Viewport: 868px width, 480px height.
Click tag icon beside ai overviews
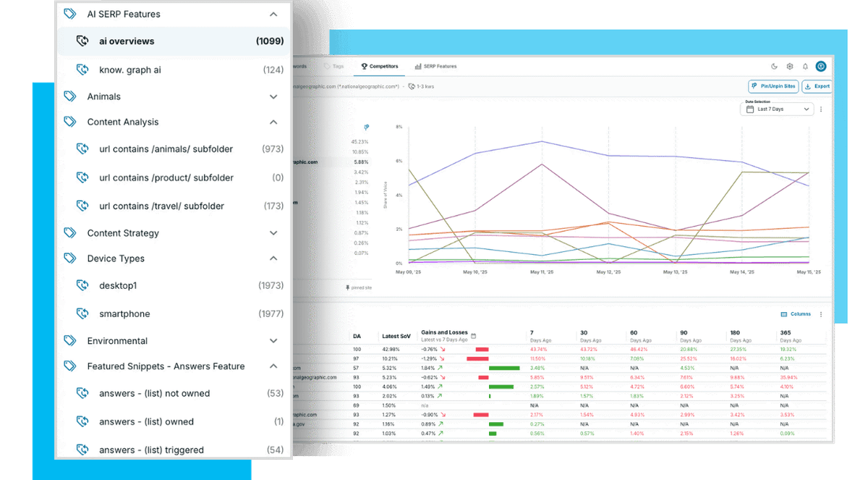(83, 41)
